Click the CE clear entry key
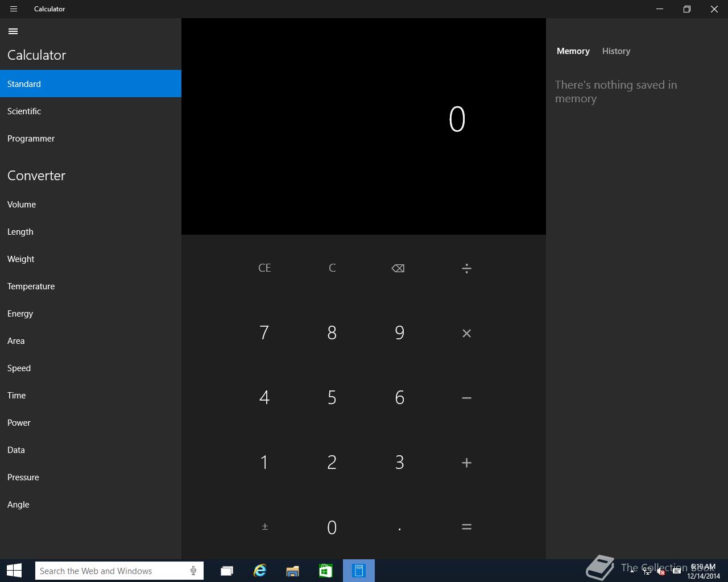The height and width of the screenshot is (582, 728). (x=264, y=268)
